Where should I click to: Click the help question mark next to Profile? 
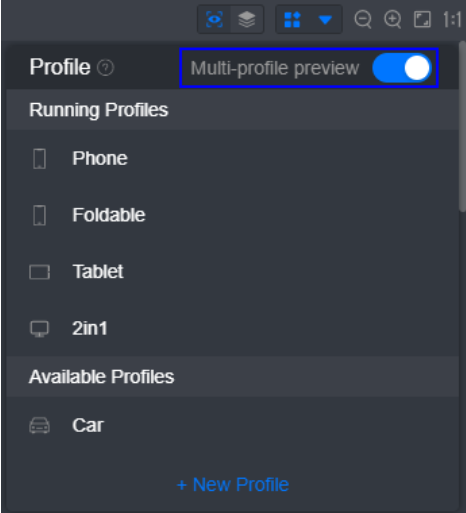point(105,68)
